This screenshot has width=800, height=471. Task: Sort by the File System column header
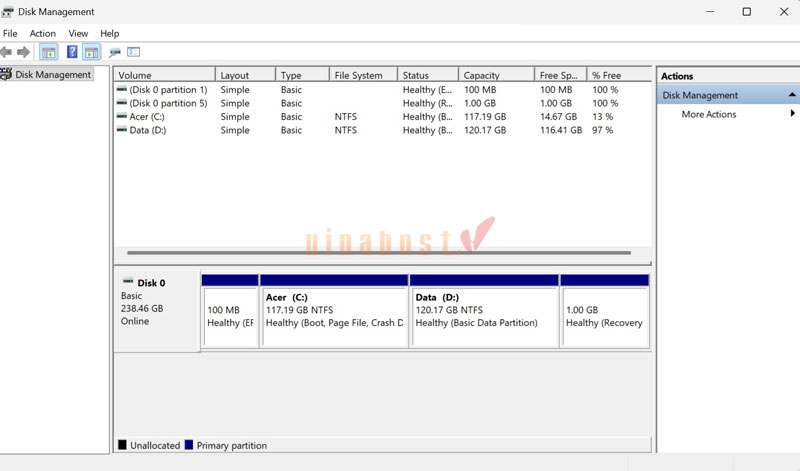363,75
